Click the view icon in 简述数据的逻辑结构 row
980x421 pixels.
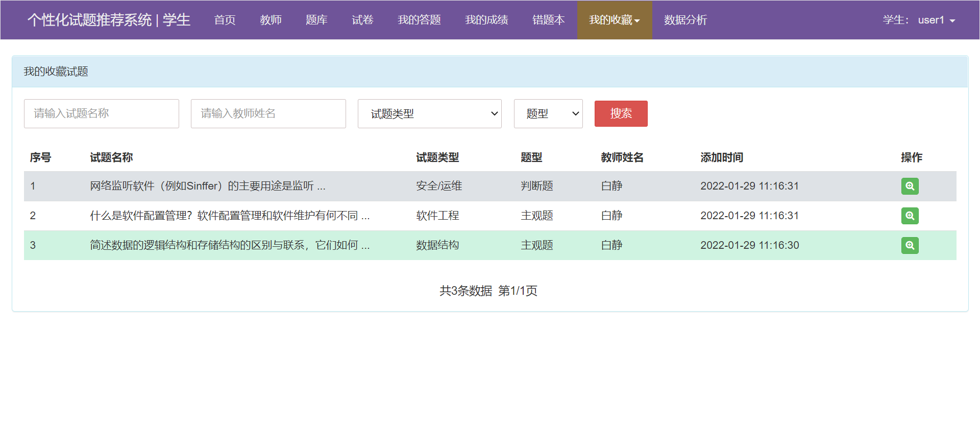(x=910, y=245)
